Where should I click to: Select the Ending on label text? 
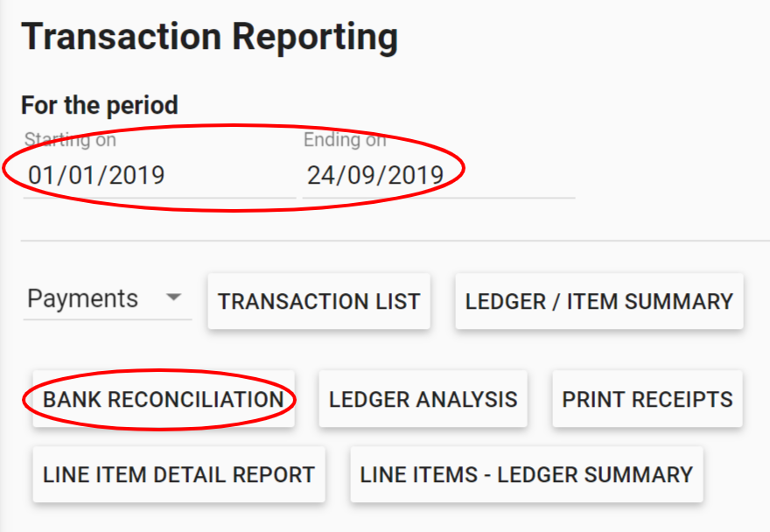tap(344, 139)
